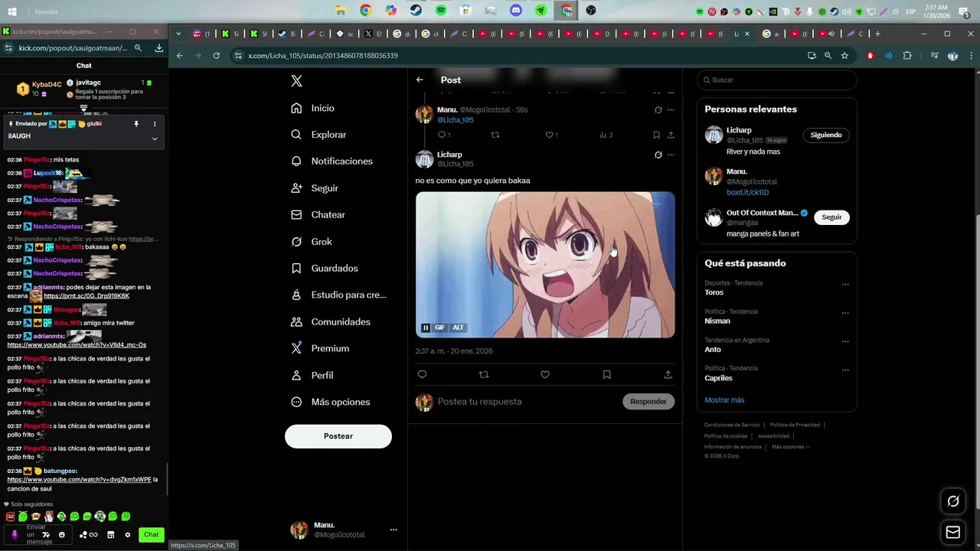Repost Licharp's post via the retweet icon
Screen dimensions: 980x551
(483, 375)
